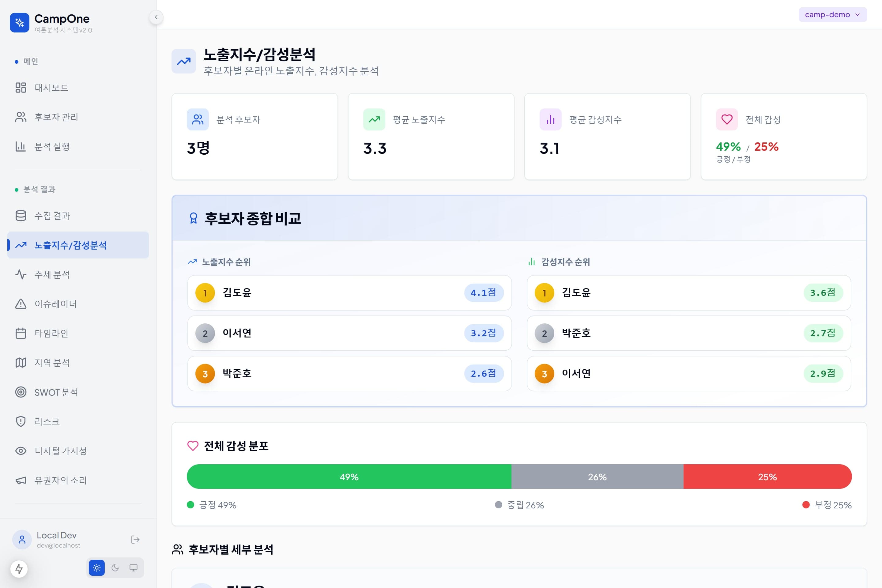Click the lightning bolt quick action button
This screenshot has height=588, width=882.
coord(19,569)
